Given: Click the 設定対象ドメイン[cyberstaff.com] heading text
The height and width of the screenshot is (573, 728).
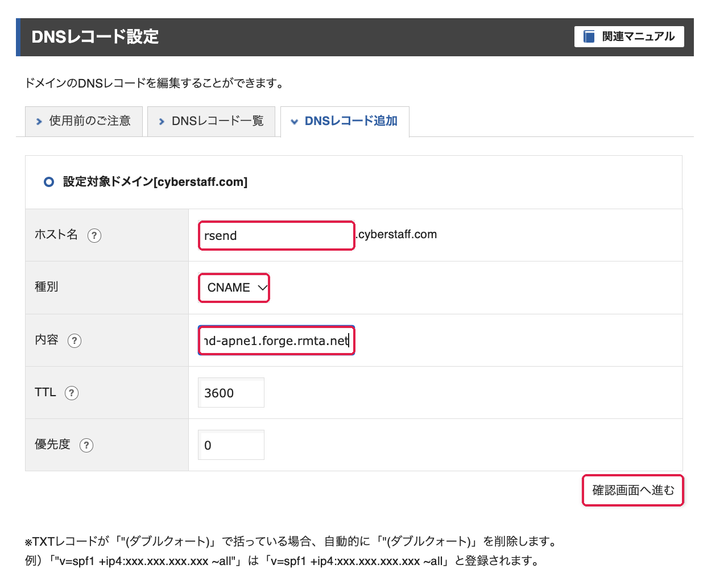Looking at the screenshot, I should coord(155,182).
